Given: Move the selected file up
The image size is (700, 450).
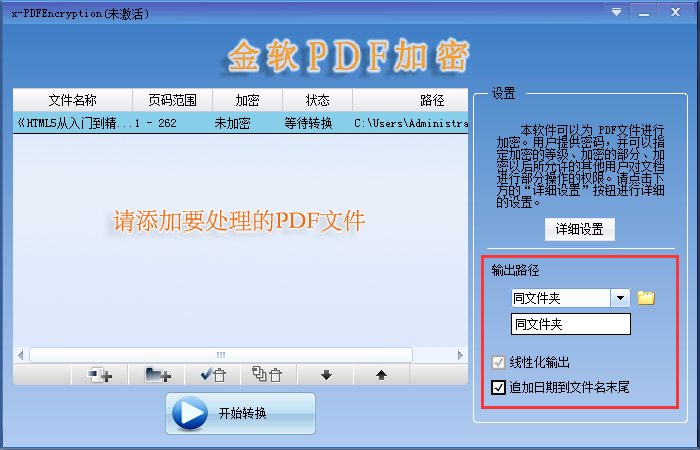Looking at the screenshot, I should click(x=382, y=375).
